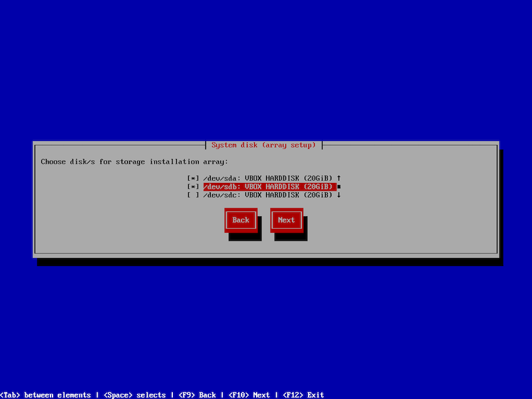Click the F10 Next hint in bottom bar
The image size is (532, 399).
[249, 395]
